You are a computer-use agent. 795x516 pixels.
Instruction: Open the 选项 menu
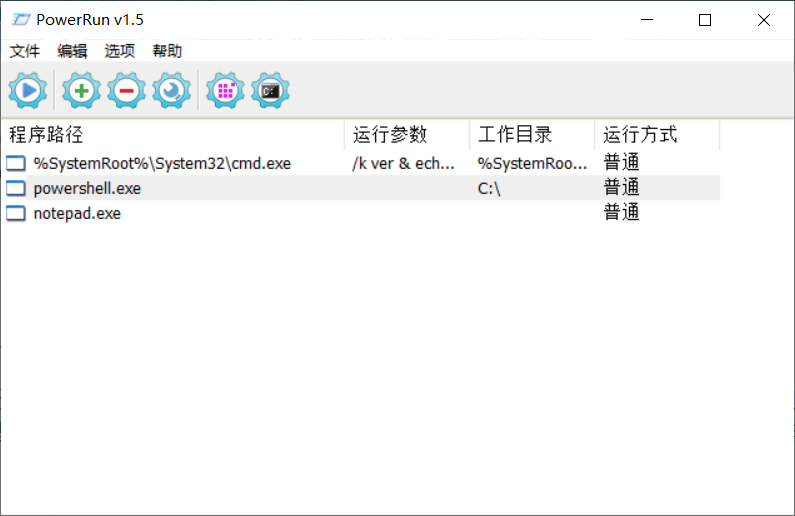click(x=120, y=51)
